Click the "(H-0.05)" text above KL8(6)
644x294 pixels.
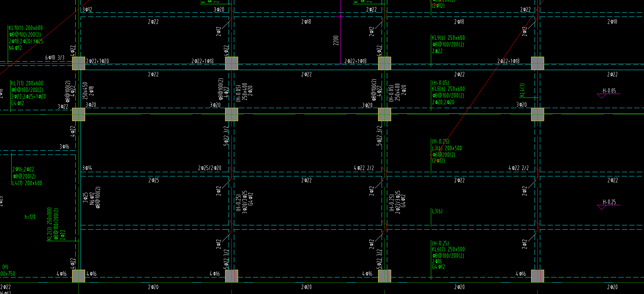pos(440,83)
